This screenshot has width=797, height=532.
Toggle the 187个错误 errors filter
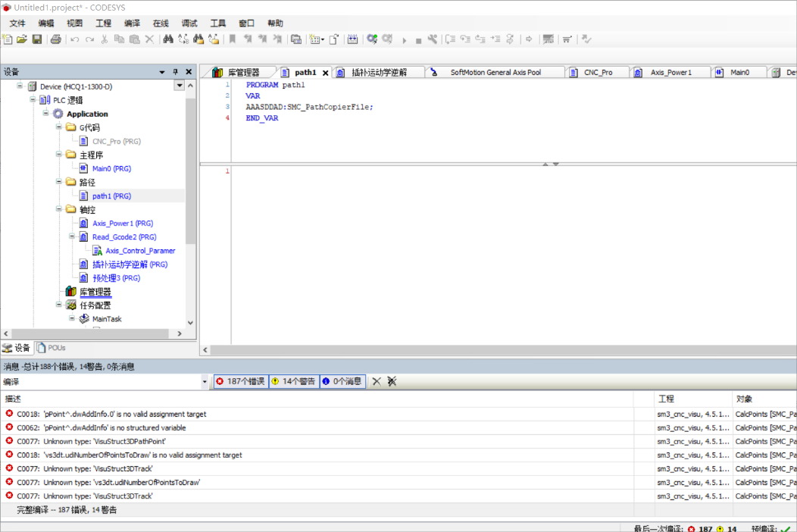tap(240, 381)
